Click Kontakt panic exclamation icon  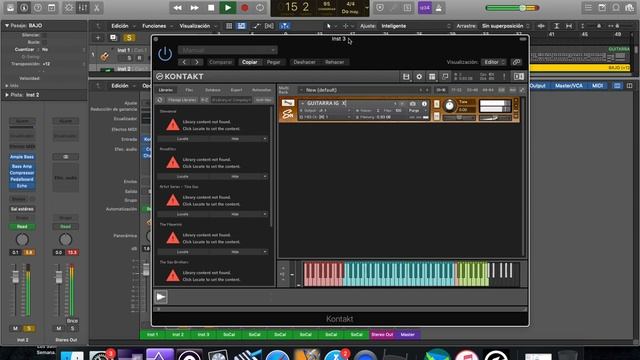point(504,76)
